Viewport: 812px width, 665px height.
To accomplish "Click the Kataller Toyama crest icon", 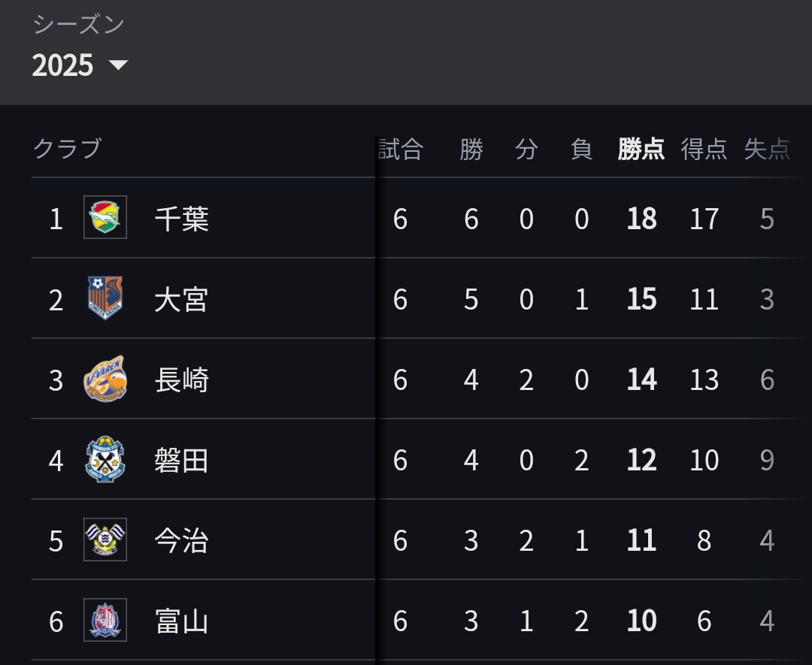I will pyautogui.click(x=105, y=620).
